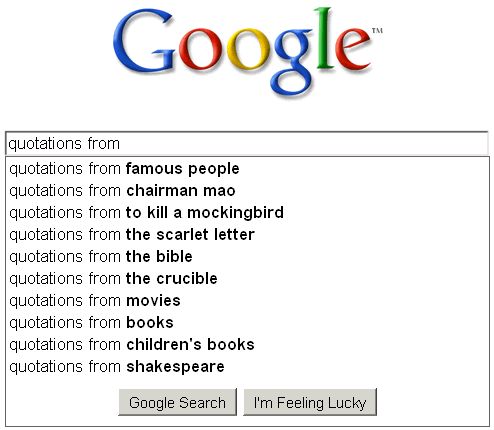Click the I'm Feeling Lucky button
Viewport: 494px width, 430px height.
tap(310, 402)
